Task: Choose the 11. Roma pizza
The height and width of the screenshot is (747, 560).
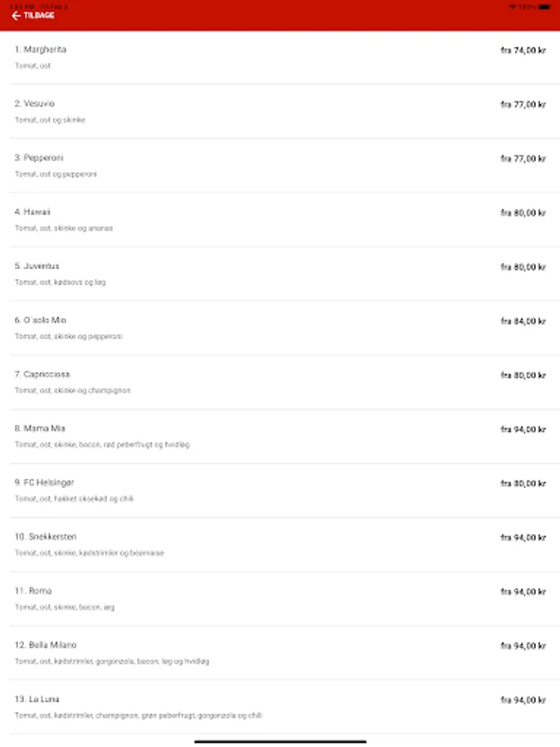Action: [280, 598]
